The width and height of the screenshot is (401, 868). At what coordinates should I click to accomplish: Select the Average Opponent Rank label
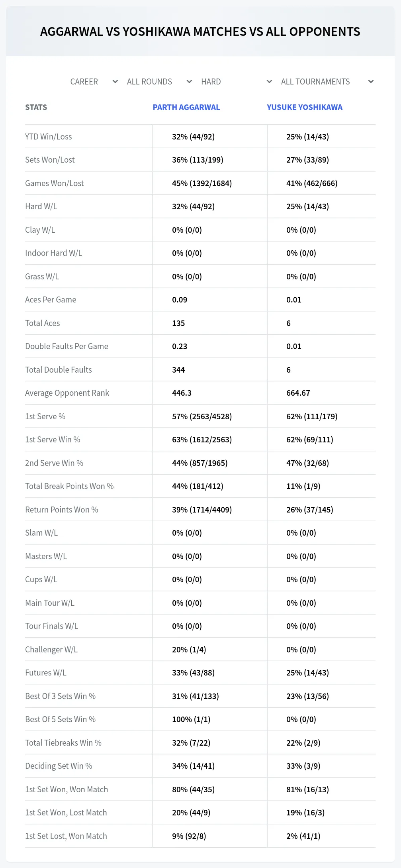tap(67, 393)
